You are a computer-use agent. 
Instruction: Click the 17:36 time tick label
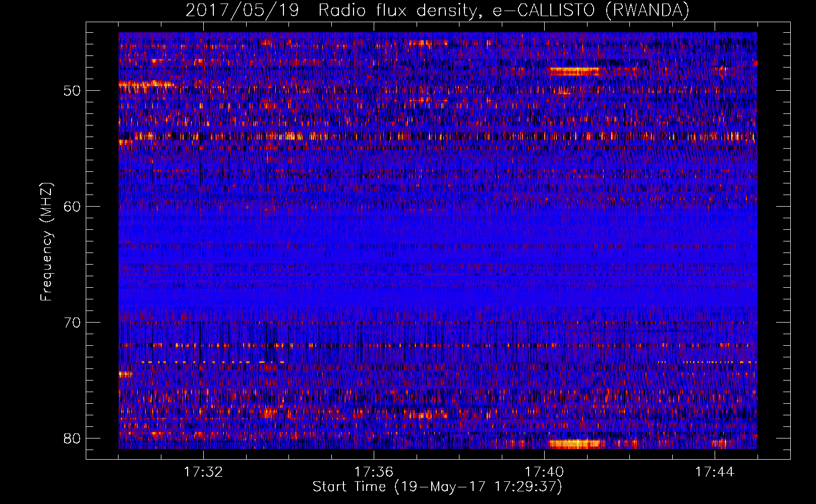click(374, 472)
